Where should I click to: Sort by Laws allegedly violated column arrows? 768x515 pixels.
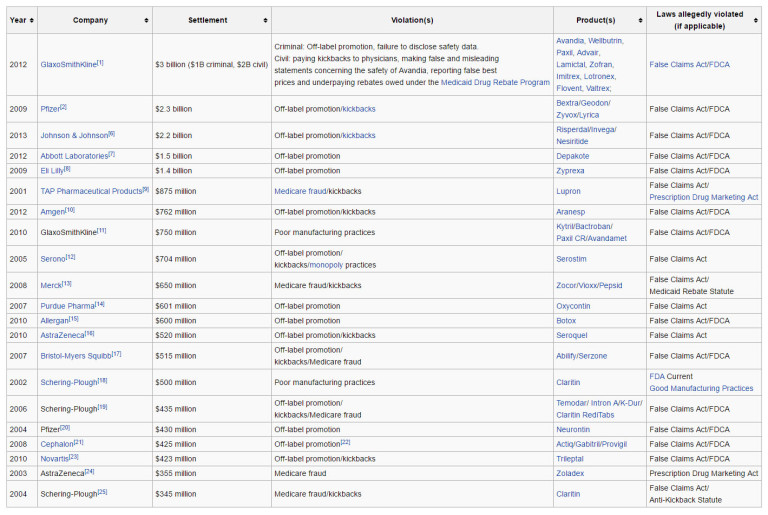click(755, 20)
